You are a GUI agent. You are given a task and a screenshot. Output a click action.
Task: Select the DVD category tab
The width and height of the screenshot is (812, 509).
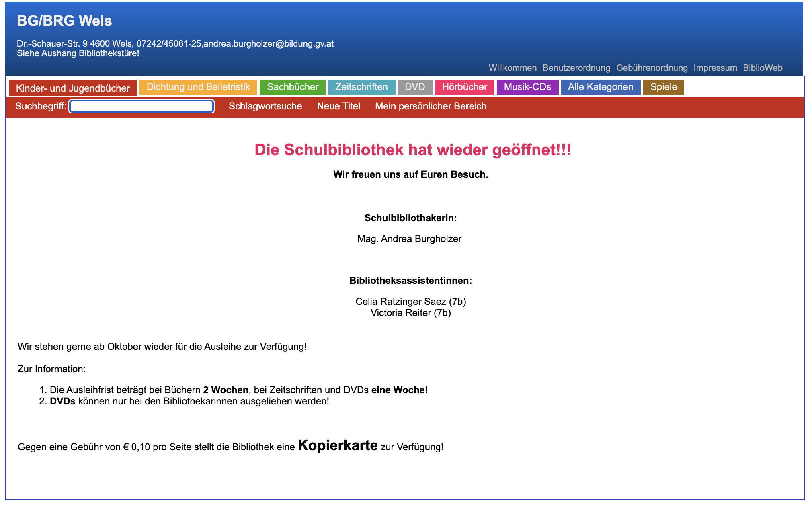click(x=415, y=87)
